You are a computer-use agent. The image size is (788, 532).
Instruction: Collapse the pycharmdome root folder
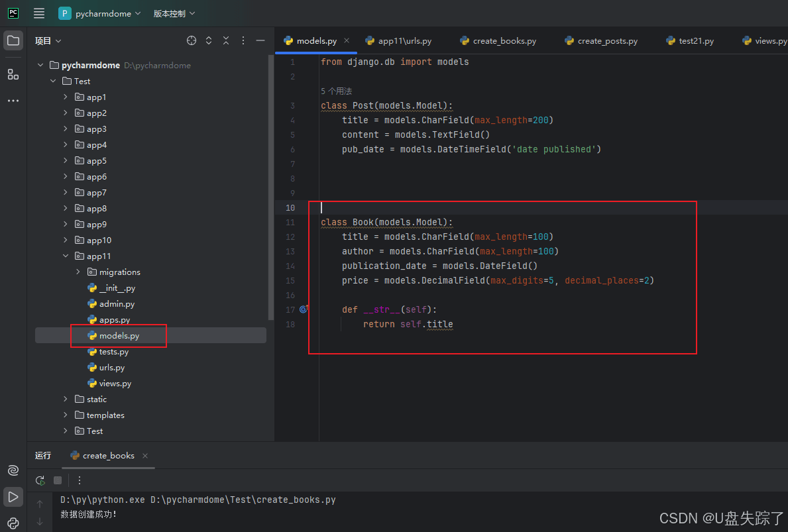(40, 66)
